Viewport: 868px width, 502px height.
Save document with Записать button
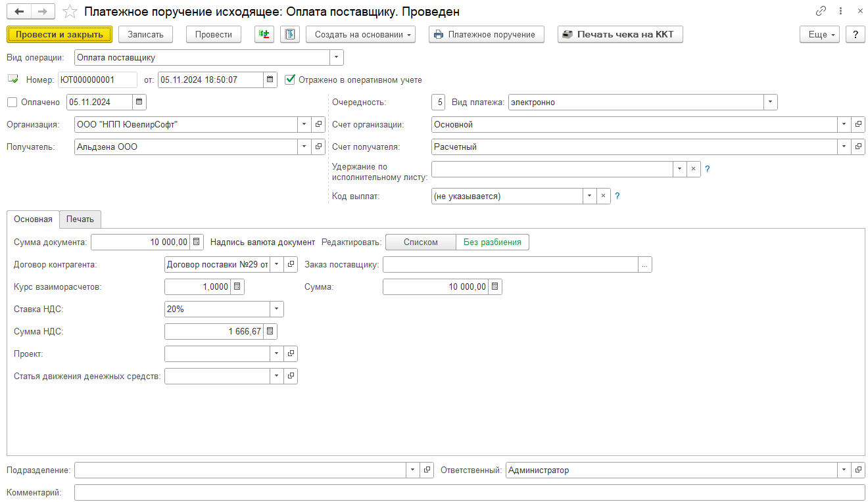pos(146,34)
